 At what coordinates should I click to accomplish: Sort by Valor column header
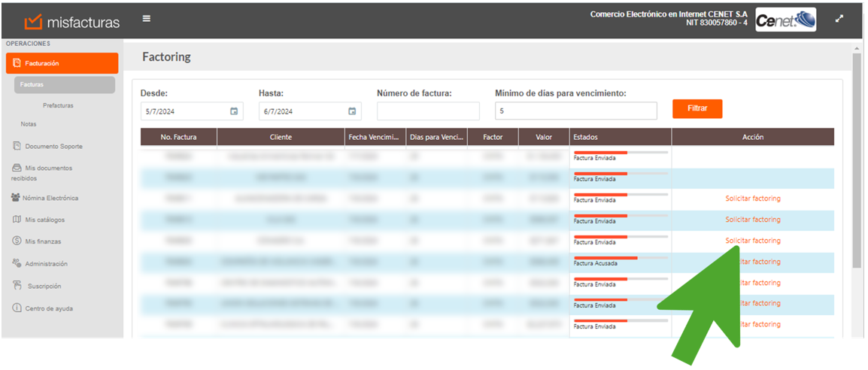tap(544, 137)
